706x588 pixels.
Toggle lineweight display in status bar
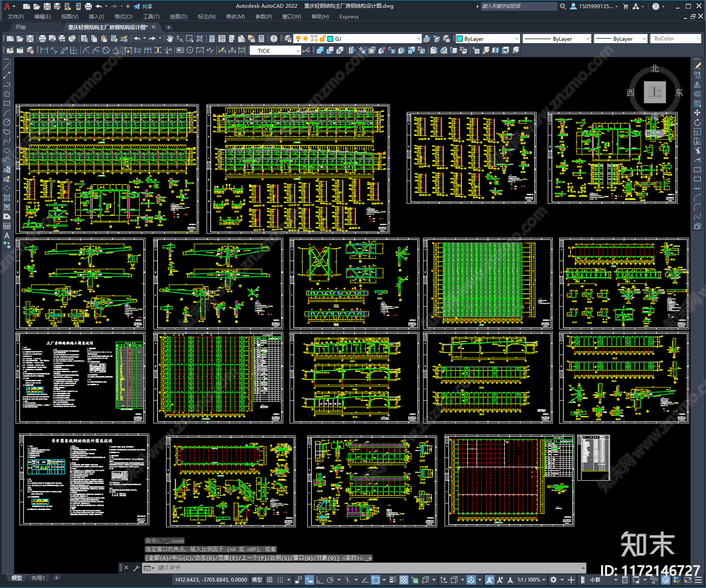point(393,580)
